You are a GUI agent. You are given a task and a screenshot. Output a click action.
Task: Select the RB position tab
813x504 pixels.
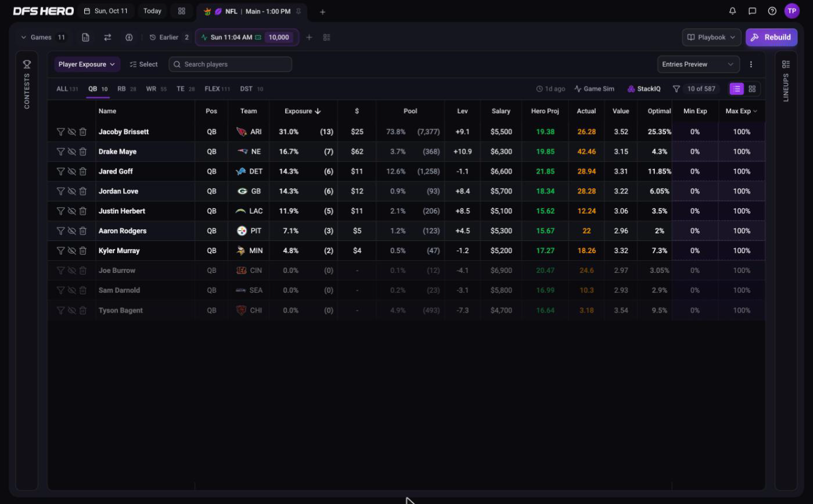pyautogui.click(x=127, y=89)
